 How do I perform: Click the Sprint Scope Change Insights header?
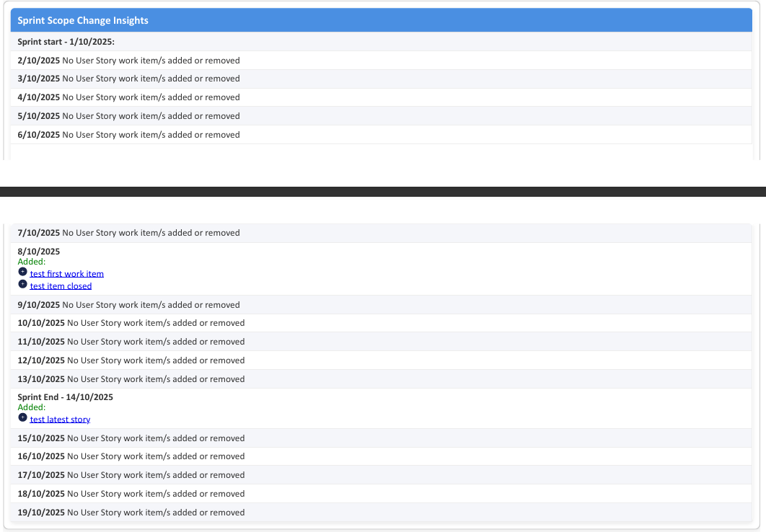coord(83,21)
